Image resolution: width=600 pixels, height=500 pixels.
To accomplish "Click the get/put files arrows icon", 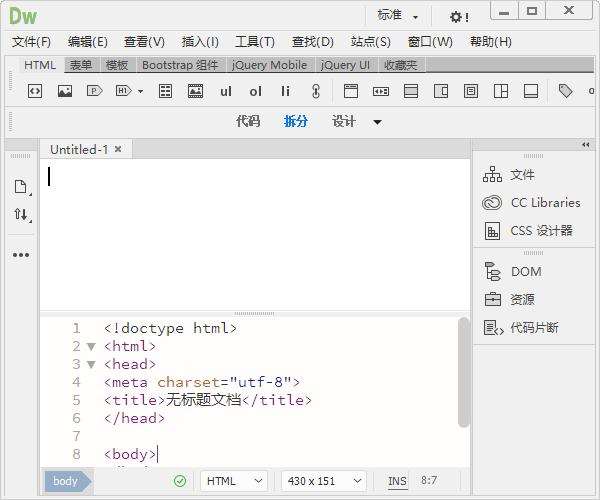I will click(x=21, y=214).
